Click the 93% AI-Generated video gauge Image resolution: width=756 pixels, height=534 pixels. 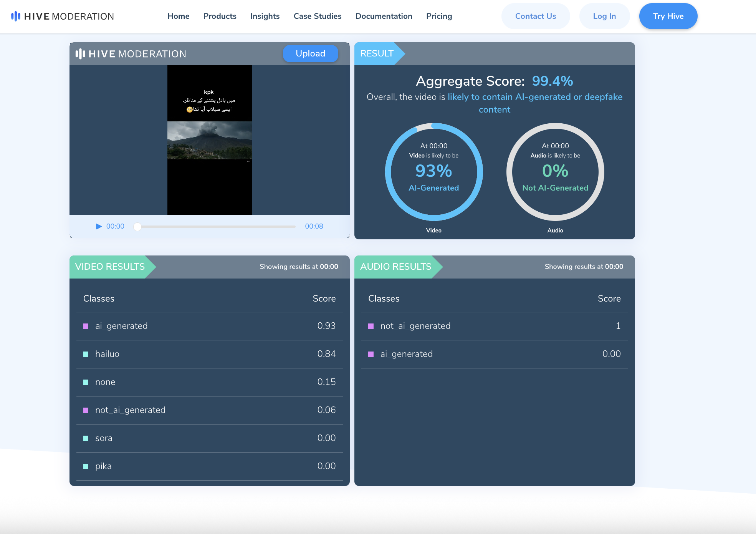tap(434, 172)
